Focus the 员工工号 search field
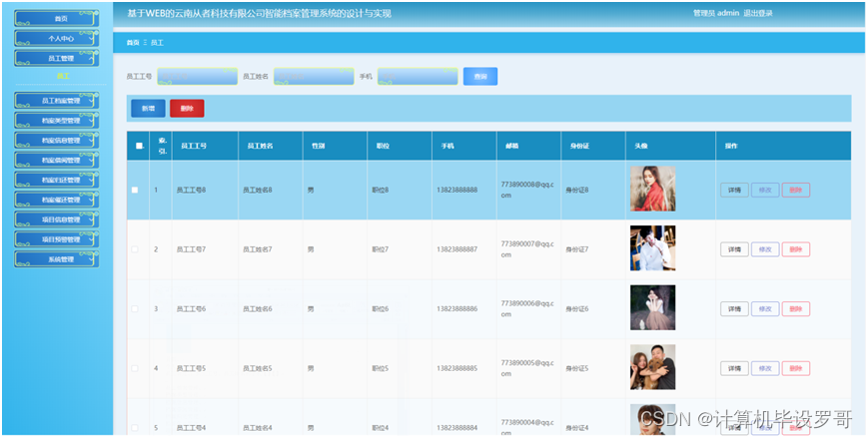Screen dimensions: 868x438 coord(198,76)
